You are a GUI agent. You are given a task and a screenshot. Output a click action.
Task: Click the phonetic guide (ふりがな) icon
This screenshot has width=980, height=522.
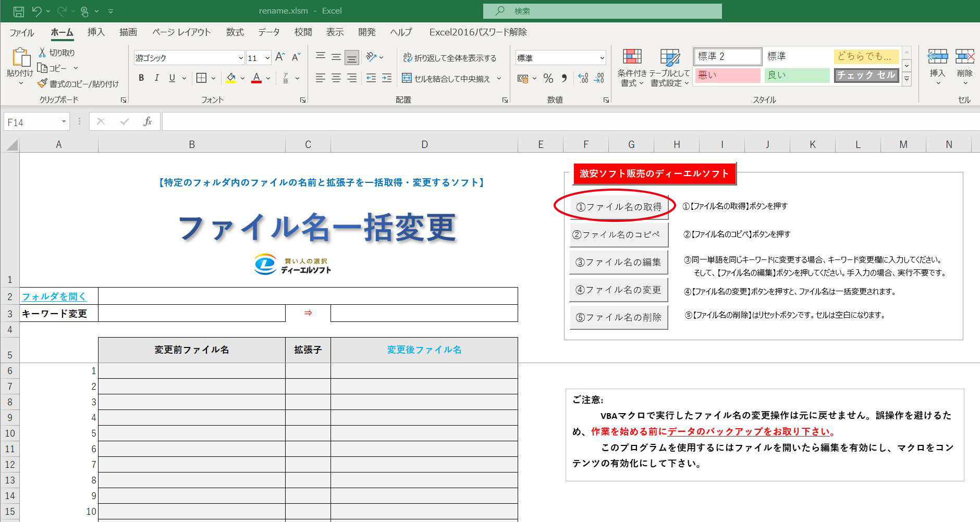pyautogui.click(x=286, y=78)
